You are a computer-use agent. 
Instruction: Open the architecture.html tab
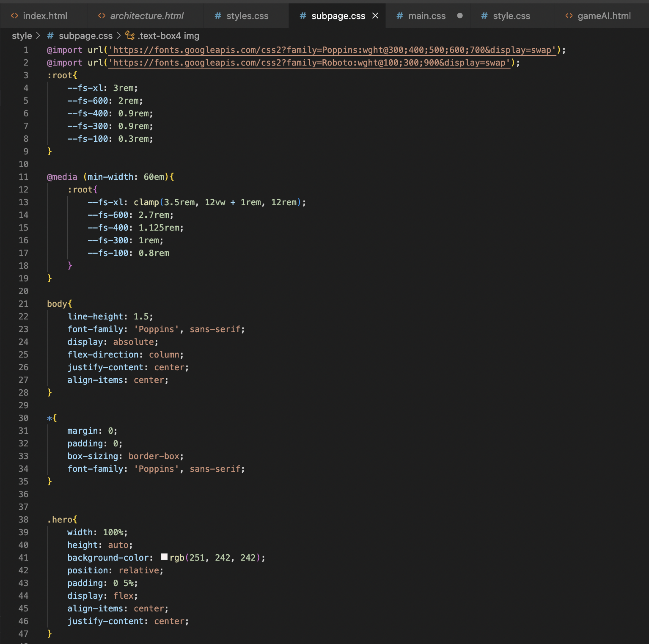(146, 16)
